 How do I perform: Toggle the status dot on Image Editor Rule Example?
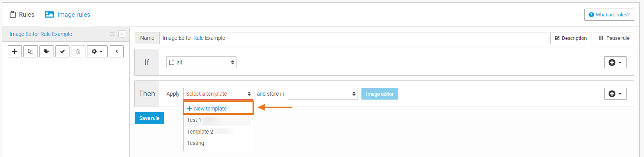click(122, 34)
